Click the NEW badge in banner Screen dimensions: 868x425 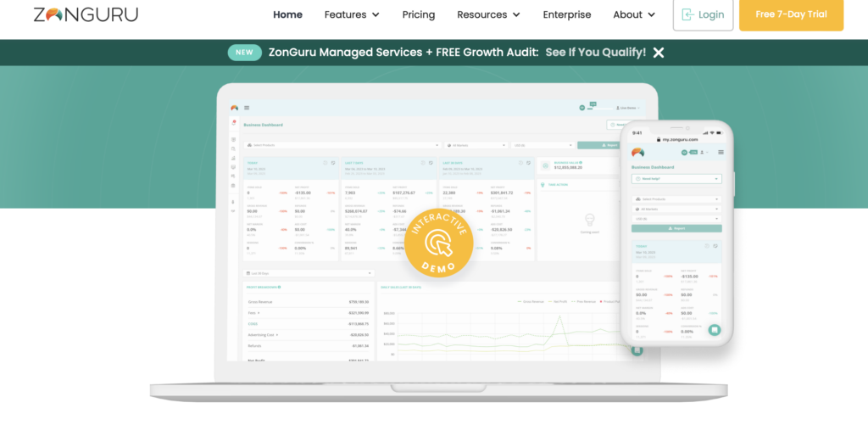(x=245, y=53)
